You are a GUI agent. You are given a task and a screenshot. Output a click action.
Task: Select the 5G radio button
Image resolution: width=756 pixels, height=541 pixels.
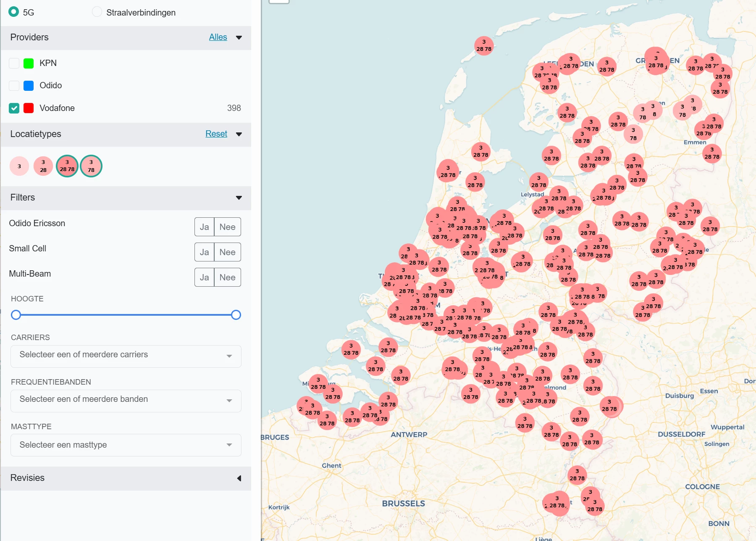(14, 12)
